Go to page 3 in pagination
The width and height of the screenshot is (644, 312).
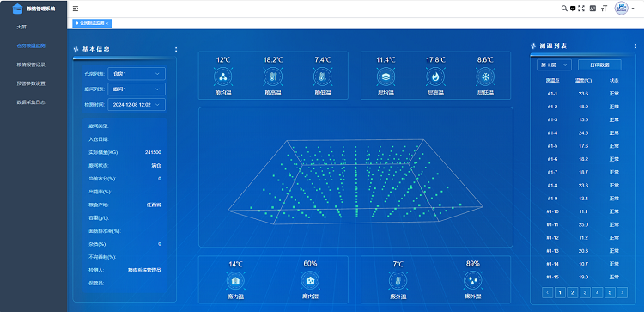click(x=585, y=293)
